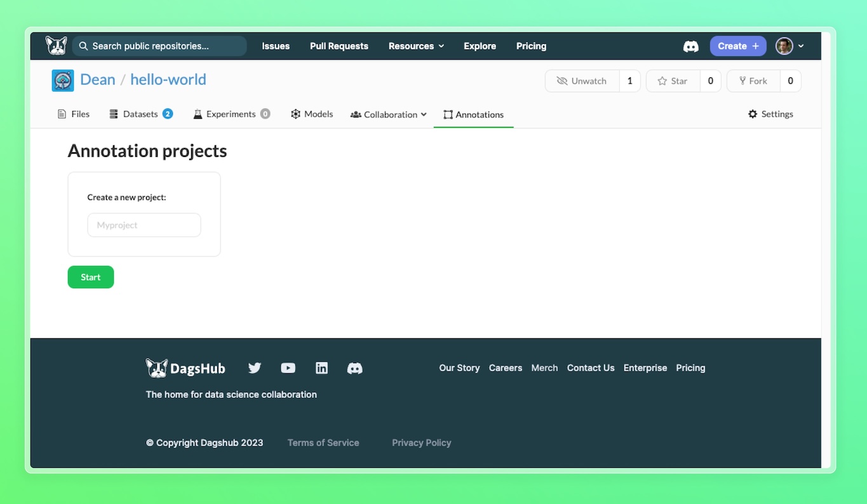Image resolution: width=867 pixels, height=504 pixels.
Task: Open Discord icon in top navigation bar
Action: [x=690, y=46]
